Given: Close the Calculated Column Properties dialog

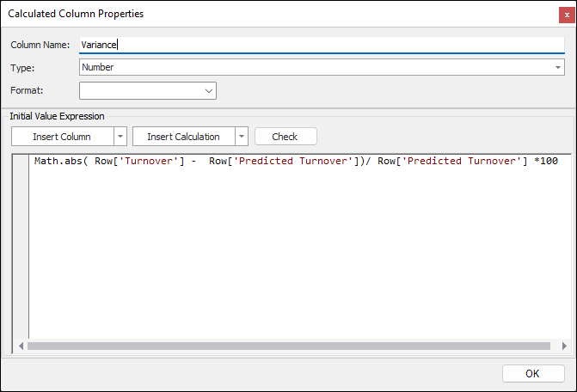Looking at the screenshot, I should tap(563, 14).
